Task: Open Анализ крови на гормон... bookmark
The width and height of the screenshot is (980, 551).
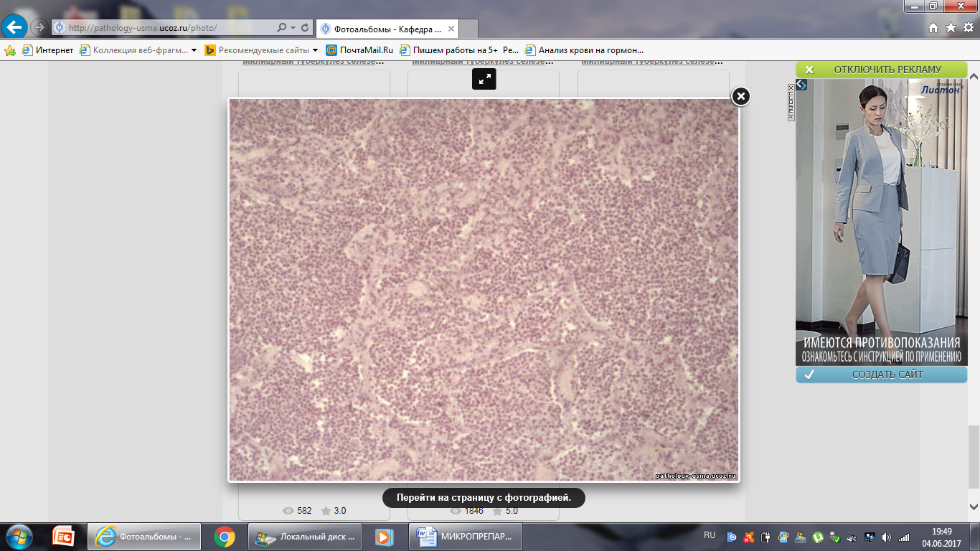Action: coord(585,50)
